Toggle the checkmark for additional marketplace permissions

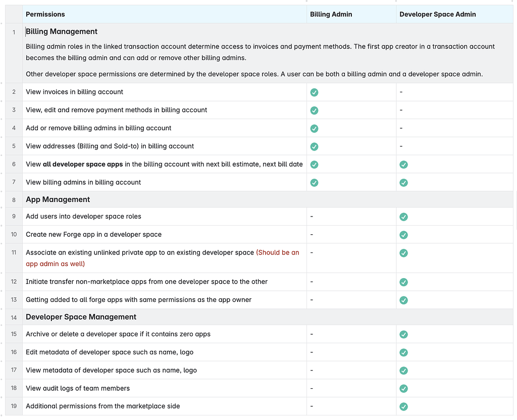tap(403, 406)
